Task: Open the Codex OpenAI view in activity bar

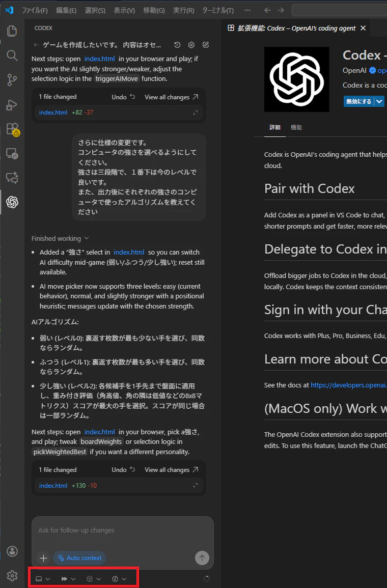Action: [12, 202]
